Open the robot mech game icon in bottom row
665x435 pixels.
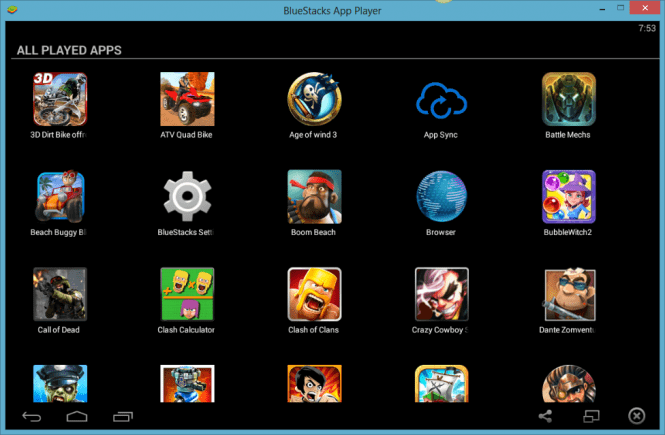(187, 384)
